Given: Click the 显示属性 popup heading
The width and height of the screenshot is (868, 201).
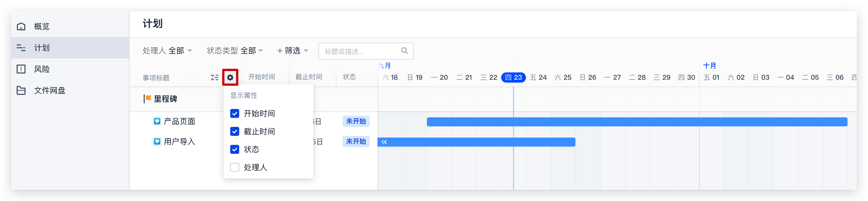Looking at the screenshot, I should click(x=244, y=95).
